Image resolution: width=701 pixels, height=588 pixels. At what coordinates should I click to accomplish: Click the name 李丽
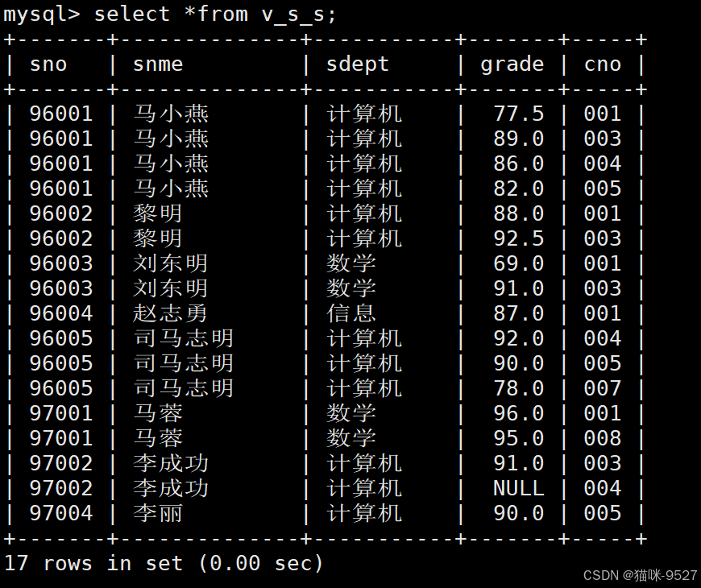(158, 513)
